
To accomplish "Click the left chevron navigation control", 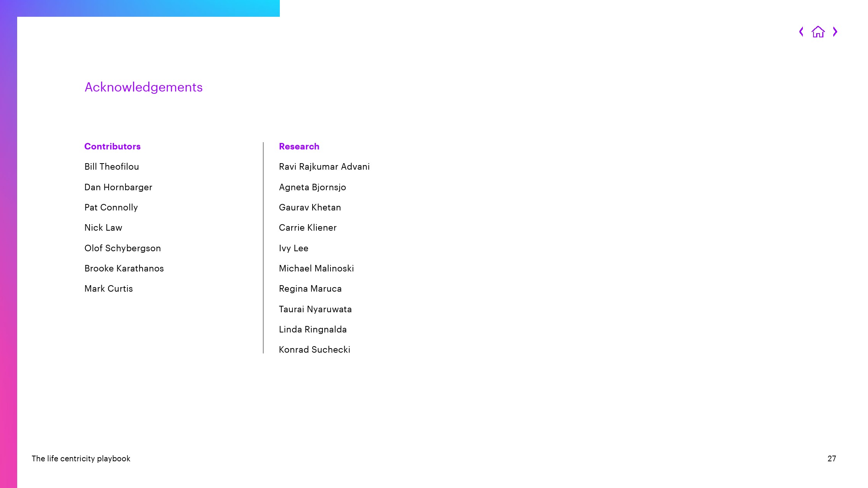I will coord(802,32).
